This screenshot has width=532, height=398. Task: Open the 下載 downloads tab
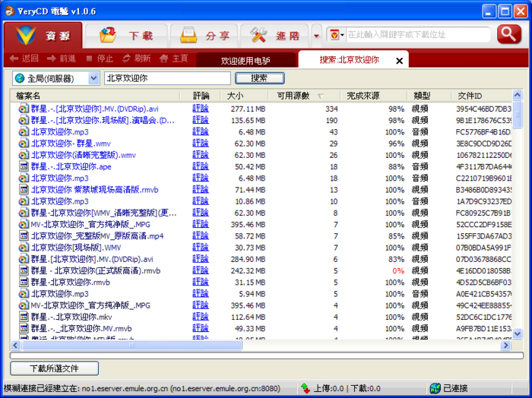coord(126,35)
